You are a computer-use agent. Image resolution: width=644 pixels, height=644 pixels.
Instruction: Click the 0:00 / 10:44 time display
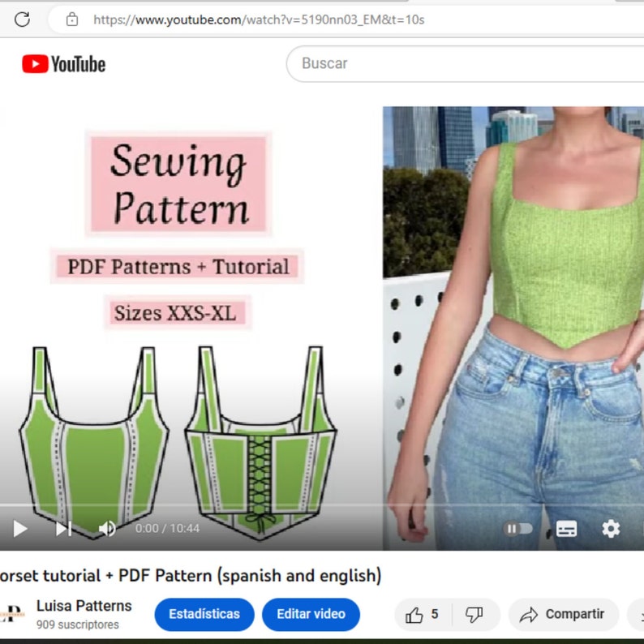click(168, 528)
